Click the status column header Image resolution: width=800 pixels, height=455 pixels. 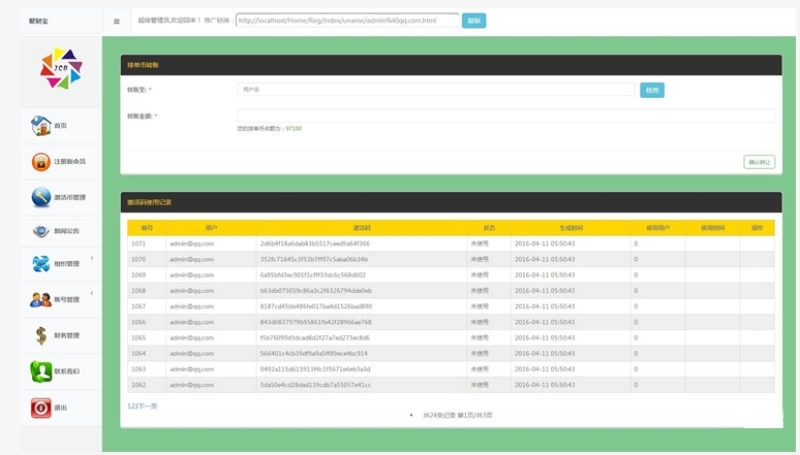click(489, 228)
